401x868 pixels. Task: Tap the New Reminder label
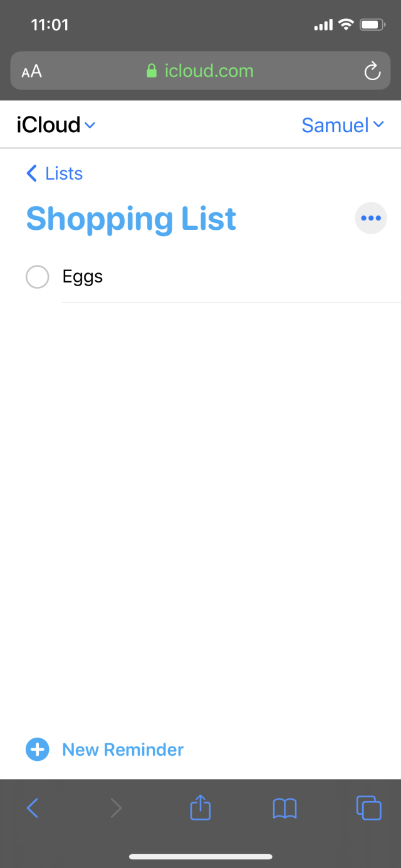(123, 750)
